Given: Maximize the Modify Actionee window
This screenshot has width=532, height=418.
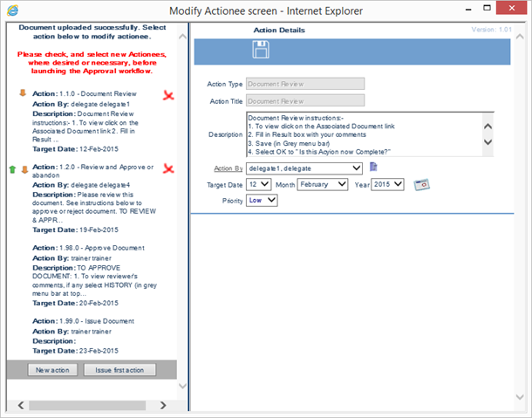Looking at the screenshot, I should (x=487, y=8).
